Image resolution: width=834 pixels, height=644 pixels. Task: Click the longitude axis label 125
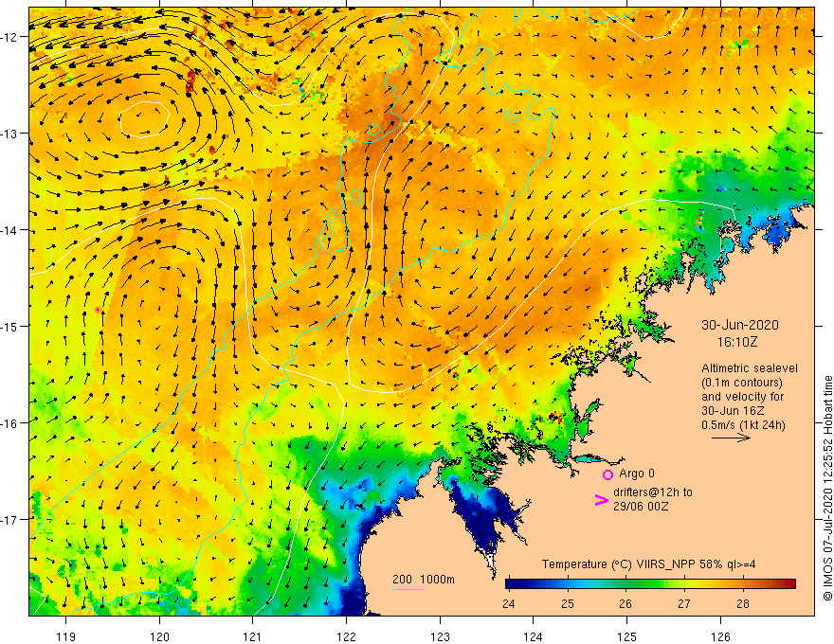[x=626, y=636]
